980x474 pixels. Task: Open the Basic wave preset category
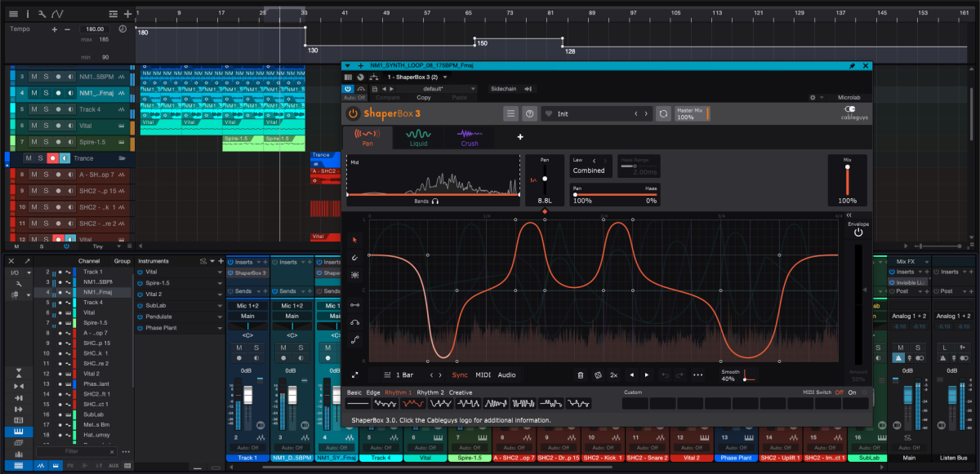354,392
